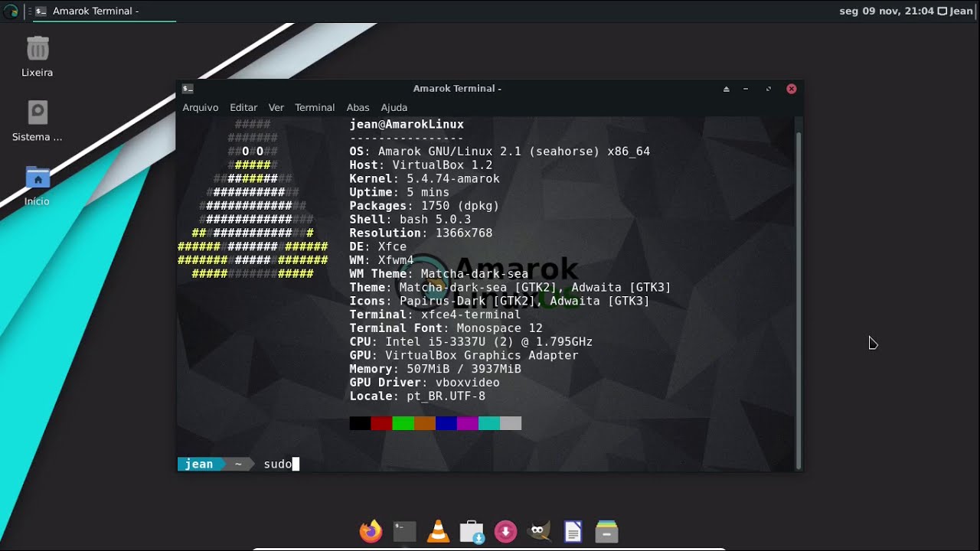Open the software store bag icon

472,531
